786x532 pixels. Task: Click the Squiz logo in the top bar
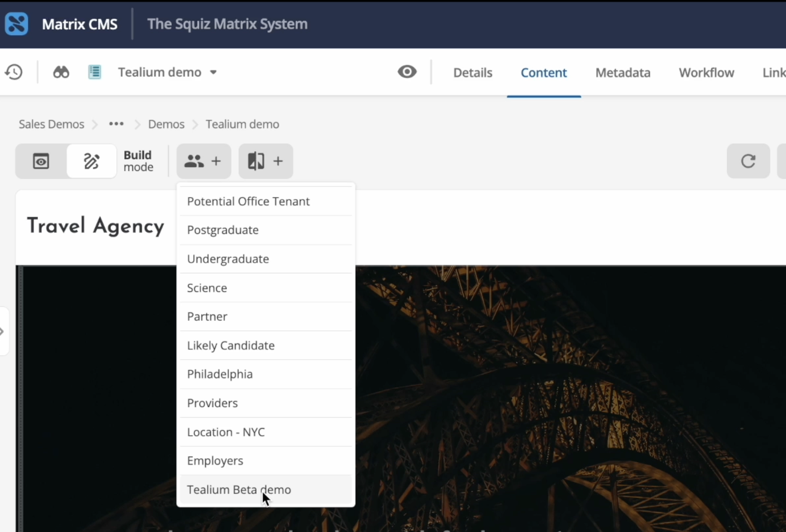pyautogui.click(x=16, y=24)
